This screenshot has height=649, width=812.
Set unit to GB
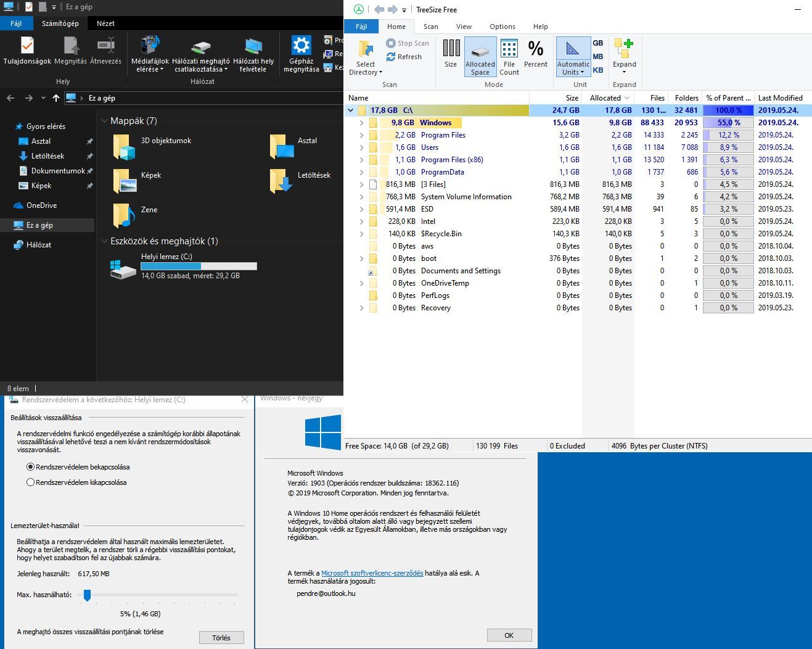click(x=598, y=43)
